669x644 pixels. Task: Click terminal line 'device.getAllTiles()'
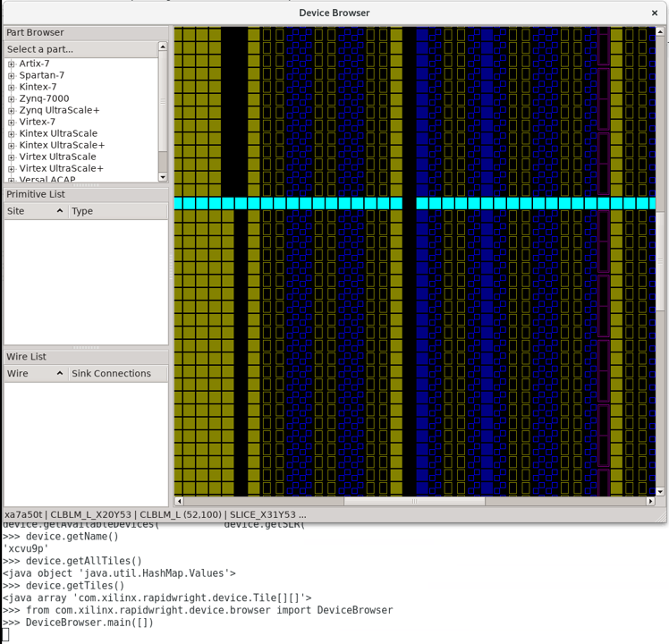(84, 561)
